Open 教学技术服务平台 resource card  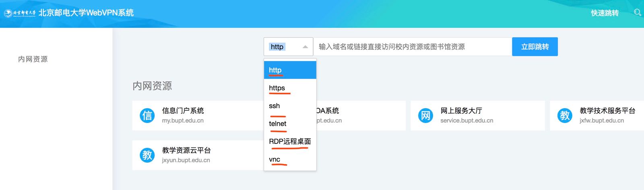[x=597, y=115]
